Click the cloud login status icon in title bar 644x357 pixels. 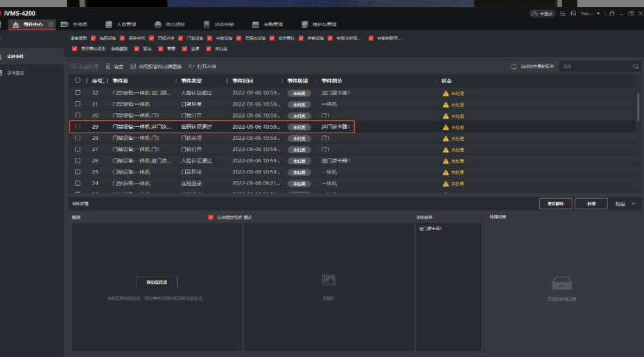pos(543,13)
